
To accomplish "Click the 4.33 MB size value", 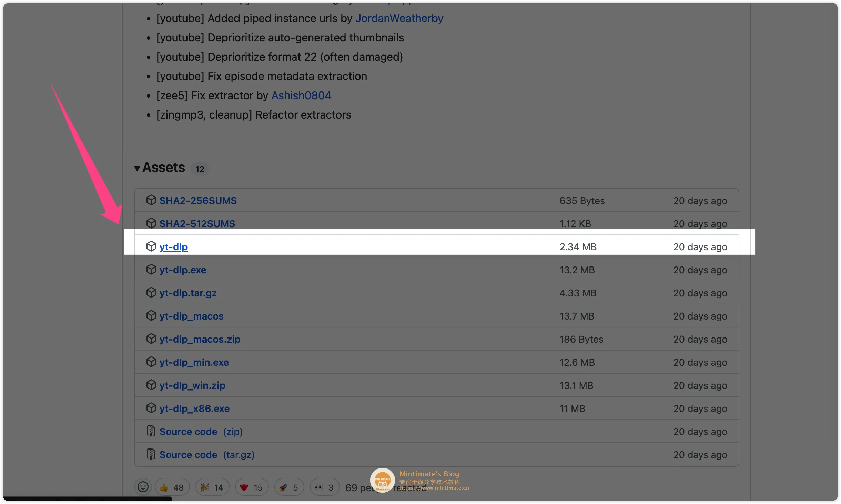I will [x=578, y=293].
